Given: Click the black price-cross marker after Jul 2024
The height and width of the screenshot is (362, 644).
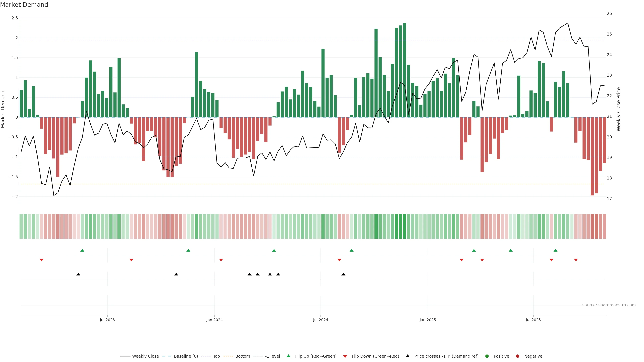Looking at the screenshot, I should (343, 274).
